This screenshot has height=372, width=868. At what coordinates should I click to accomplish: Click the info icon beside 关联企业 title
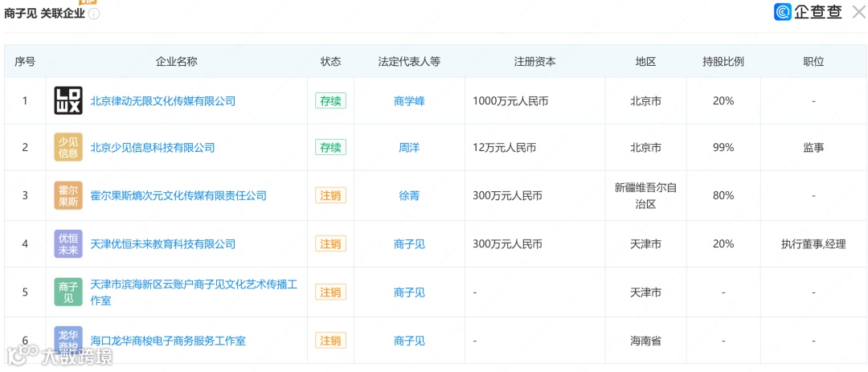tap(94, 14)
